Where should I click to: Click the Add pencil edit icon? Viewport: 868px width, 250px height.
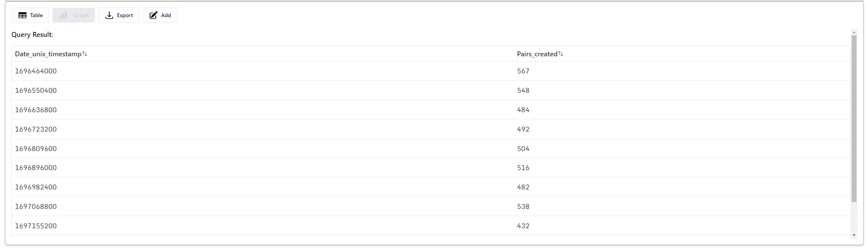[153, 15]
